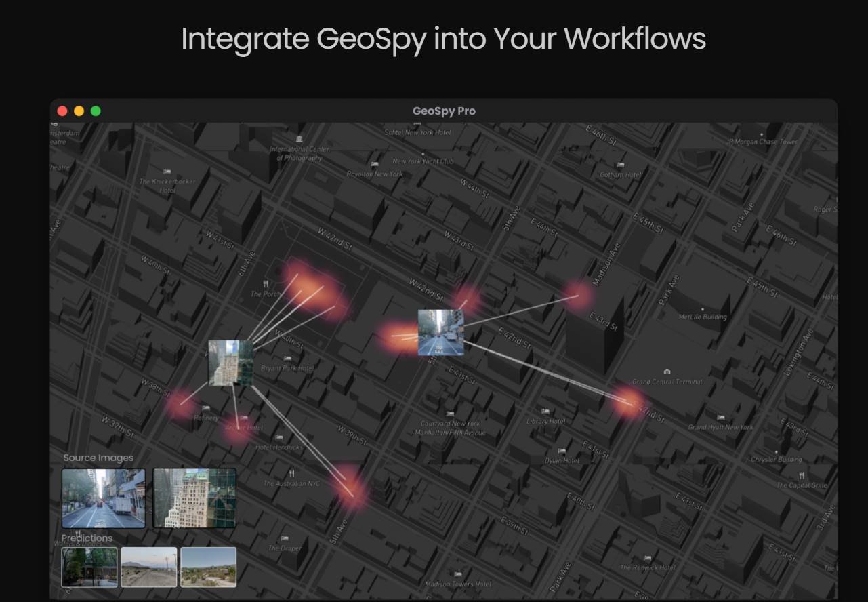This screenshot has width=868, height=602.
Task: Click the JP Morgan Chase Tower dot marker
Action: tap(762, 134)
